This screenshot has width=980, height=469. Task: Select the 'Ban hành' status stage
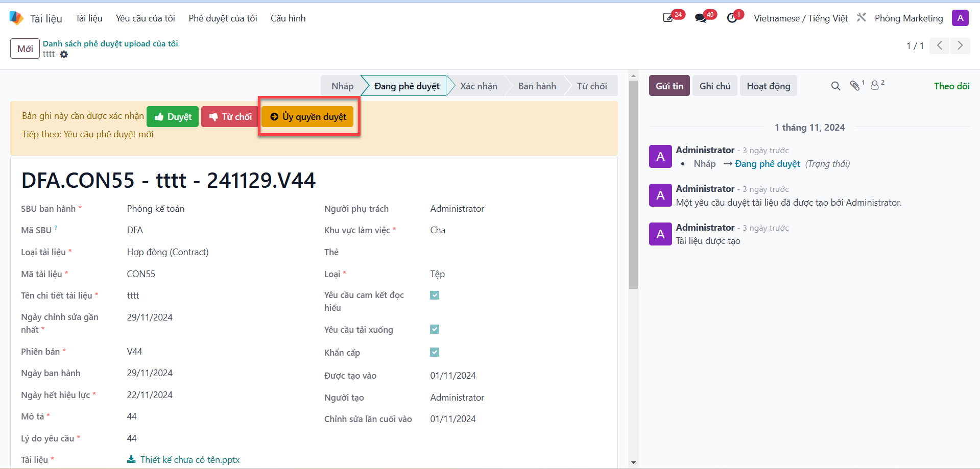tap(537, 86)
